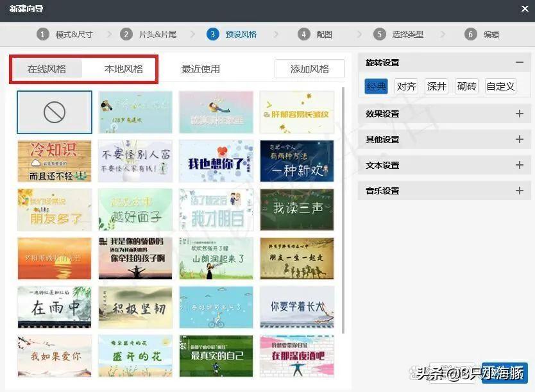This screenshot has height=392, width=535.
Task: Choose the 我才明白 style thumbnail
Action: [x=216, y=210]
